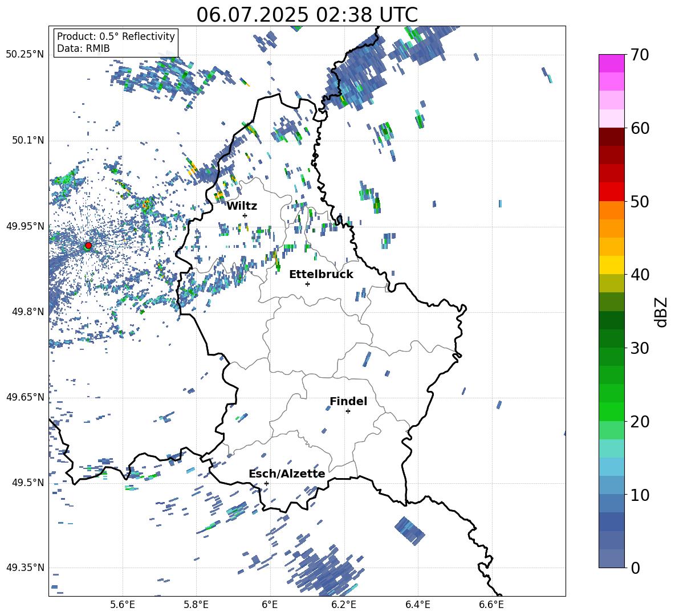Image resolution: width=675 pixels, height=616 pixels.
Task: Click the latitude label 49.65°N
Action: 25,397
